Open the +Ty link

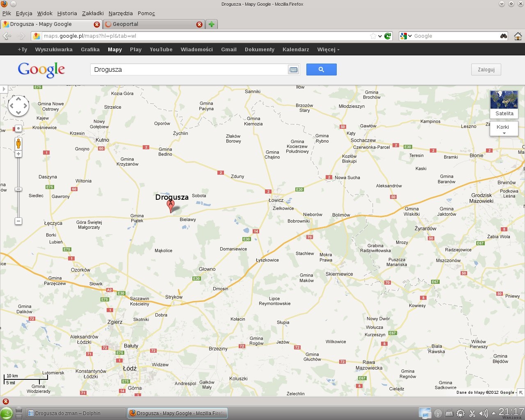point(23,50)
